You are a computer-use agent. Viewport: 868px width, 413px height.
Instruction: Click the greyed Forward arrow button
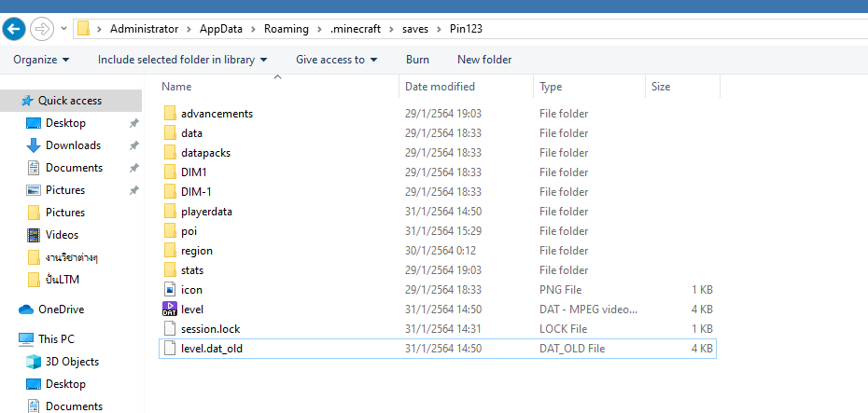42,29
